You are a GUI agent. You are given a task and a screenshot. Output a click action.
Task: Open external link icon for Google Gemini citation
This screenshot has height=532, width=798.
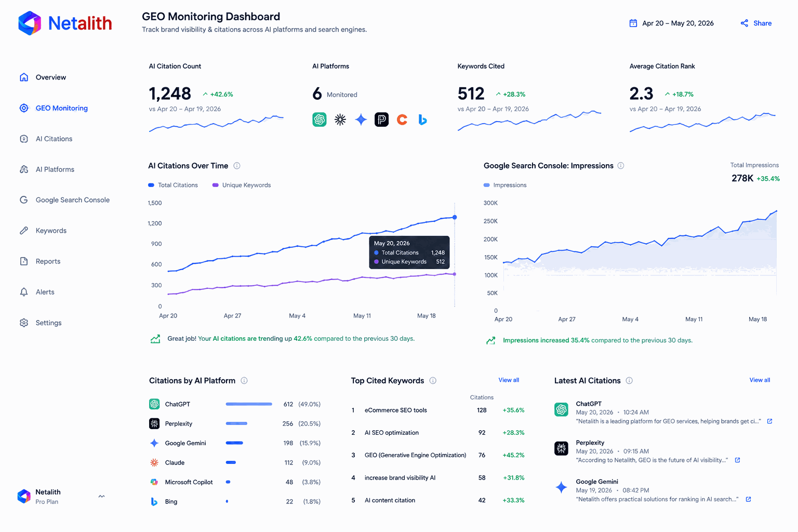click(x=749, y=499)
